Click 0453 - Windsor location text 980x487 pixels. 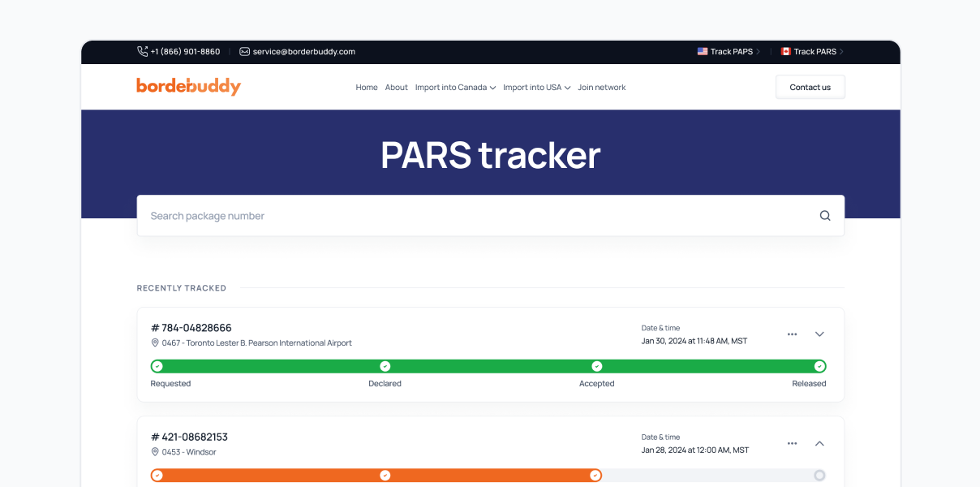coord(189,452)
